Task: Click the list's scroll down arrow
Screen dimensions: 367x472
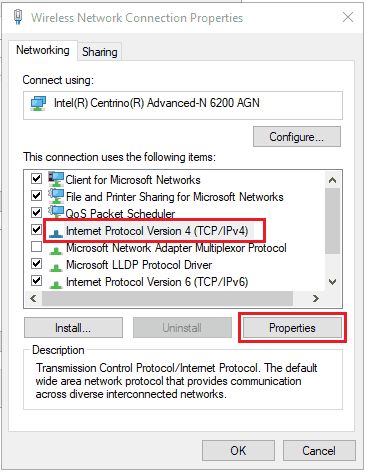Action: 332,282
